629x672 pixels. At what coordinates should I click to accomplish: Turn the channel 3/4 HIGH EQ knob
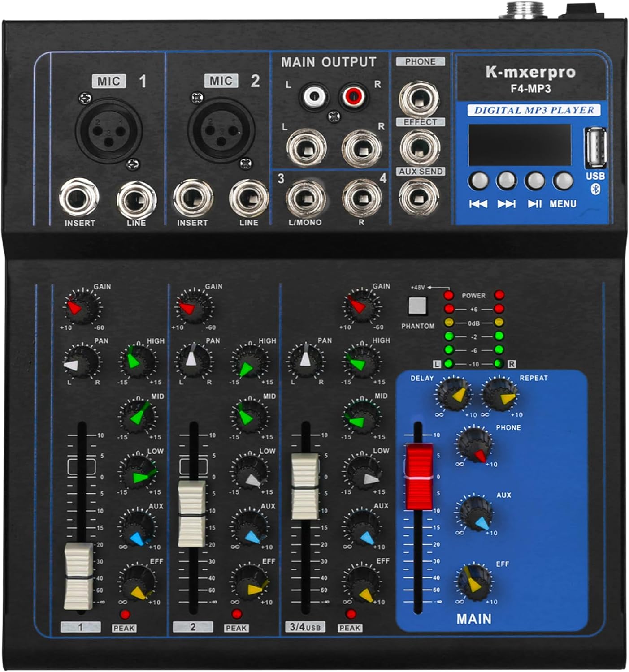pos(362,362)
